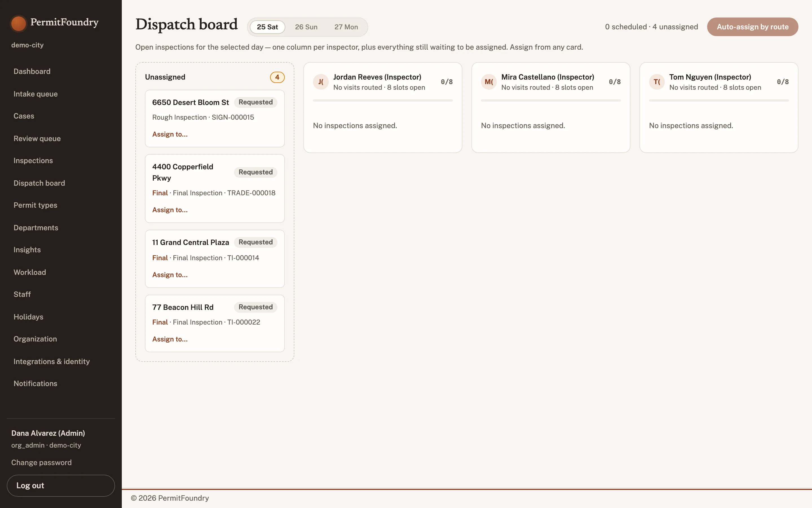812x508 pixels.
Task: Open Assign to... for 4400 Copperfield Pkwy
Action: pos(170,210)
